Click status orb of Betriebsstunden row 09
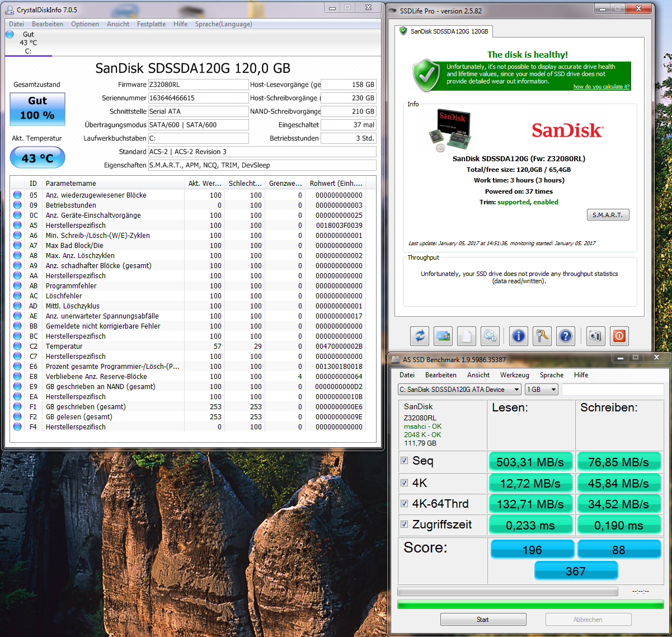672x637 pixels. tap(17, 205)
